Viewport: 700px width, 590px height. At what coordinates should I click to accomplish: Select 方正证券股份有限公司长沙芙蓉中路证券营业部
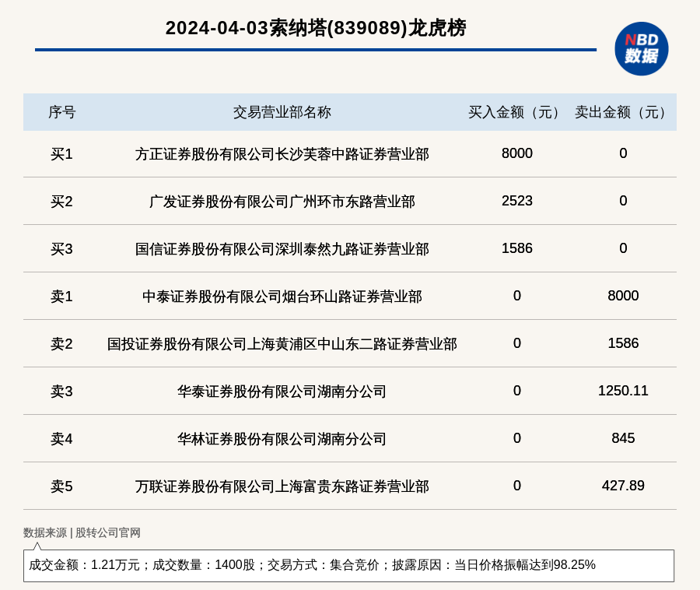[282, 154]
